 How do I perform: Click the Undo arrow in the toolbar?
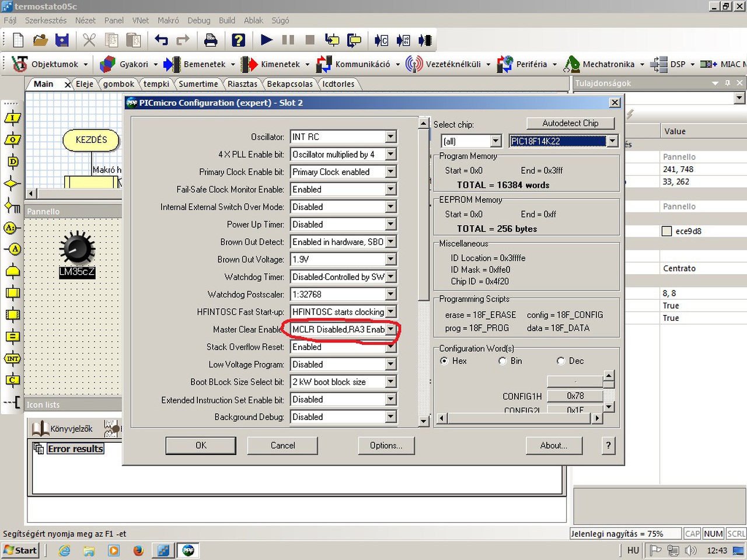(161, 40)
